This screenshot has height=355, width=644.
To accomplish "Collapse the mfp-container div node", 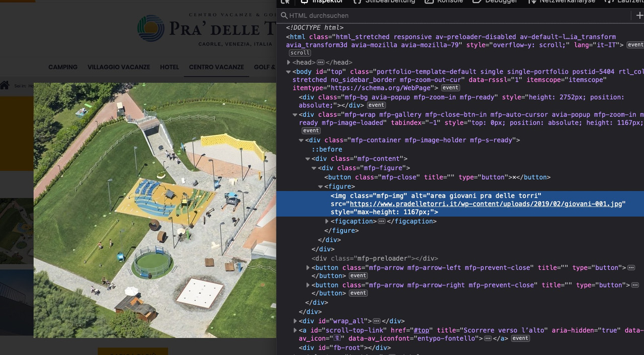I will [301, 140].
